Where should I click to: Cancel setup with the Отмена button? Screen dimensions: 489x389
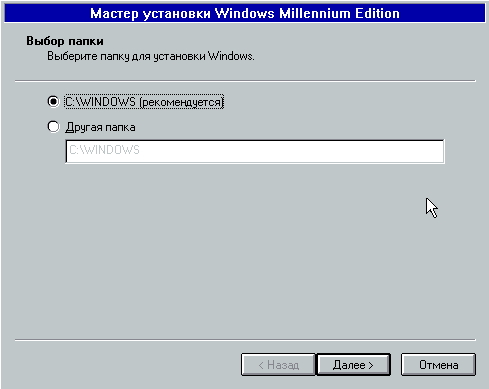pos(438,365)
